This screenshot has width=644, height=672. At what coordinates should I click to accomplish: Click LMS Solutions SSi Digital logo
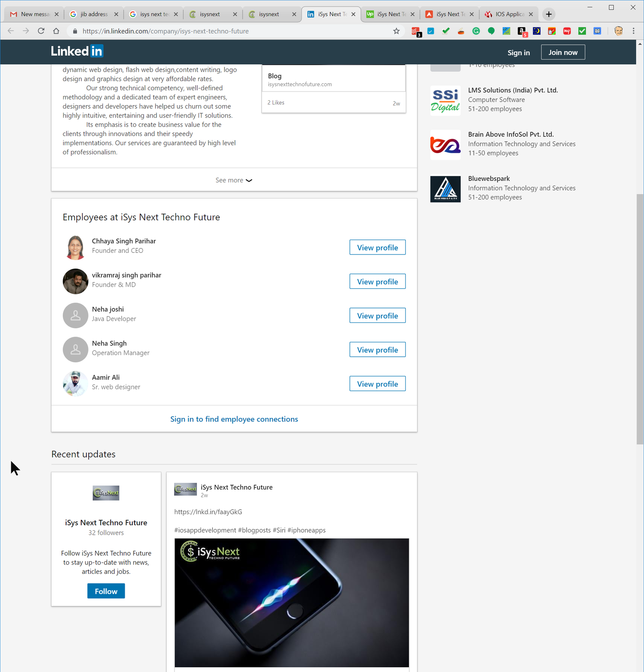445,100
